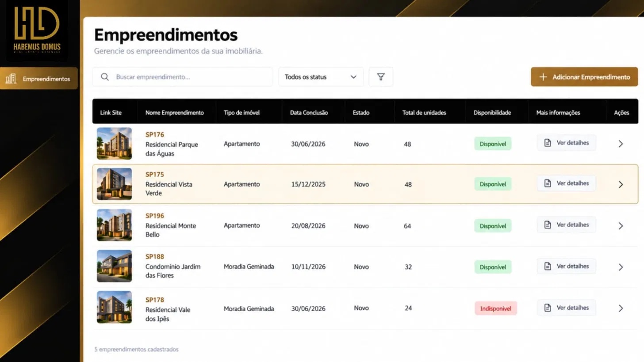644x362 pixels.
Task: Click the Data Conclusão column header
Action: point(309,113)
